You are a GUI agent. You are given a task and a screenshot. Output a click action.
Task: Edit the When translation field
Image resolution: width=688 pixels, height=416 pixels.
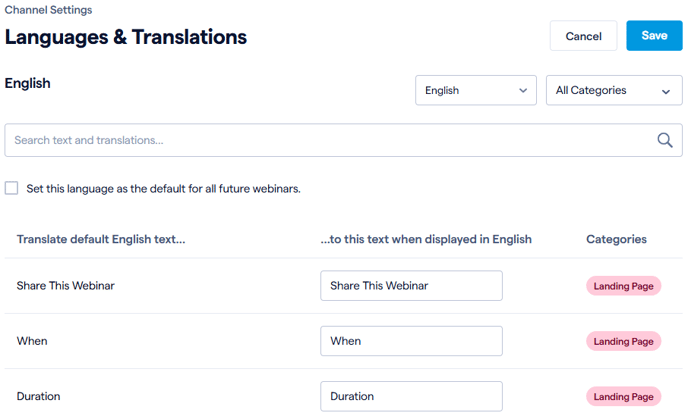[411, 341]
